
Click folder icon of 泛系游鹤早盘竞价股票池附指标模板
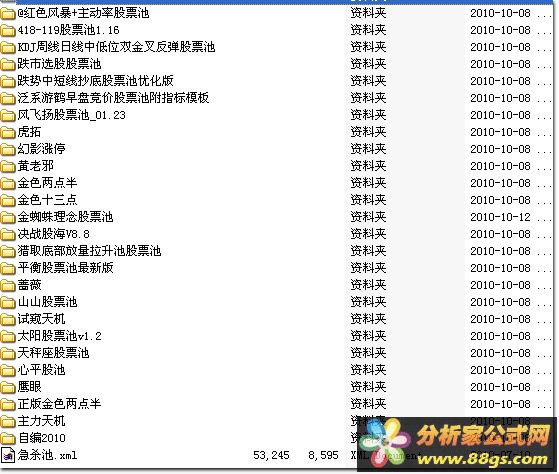click(7, 99)
